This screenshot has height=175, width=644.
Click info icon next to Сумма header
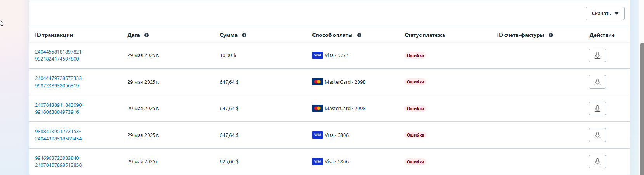(244, 35)
